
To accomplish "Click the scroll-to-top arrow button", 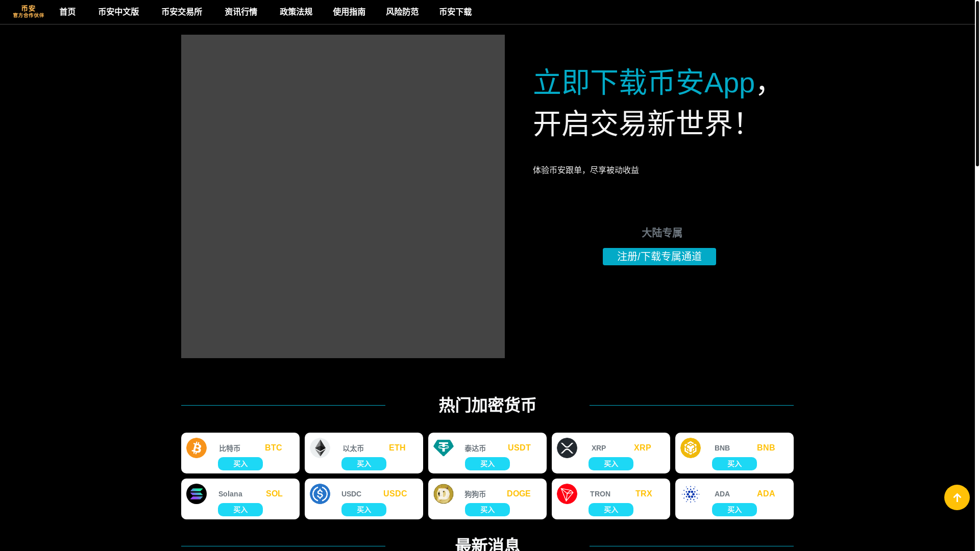I will click(957, 497).
